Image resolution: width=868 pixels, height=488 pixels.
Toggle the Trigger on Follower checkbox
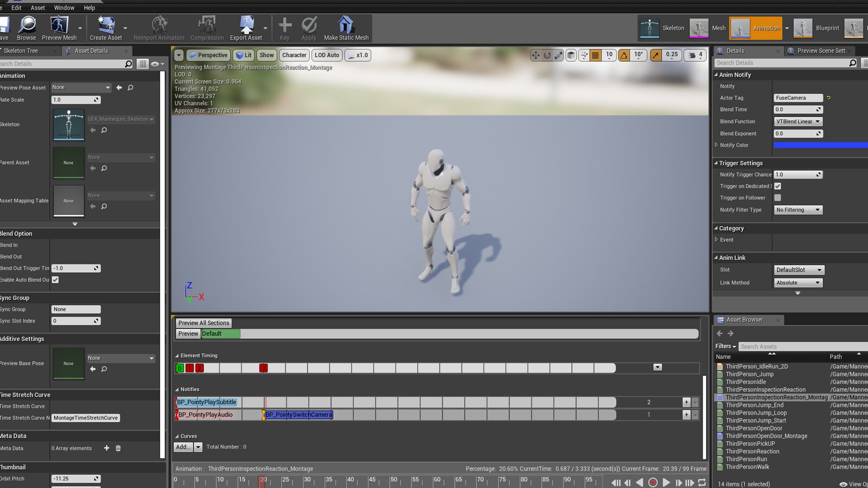click(x=777, y=198)
